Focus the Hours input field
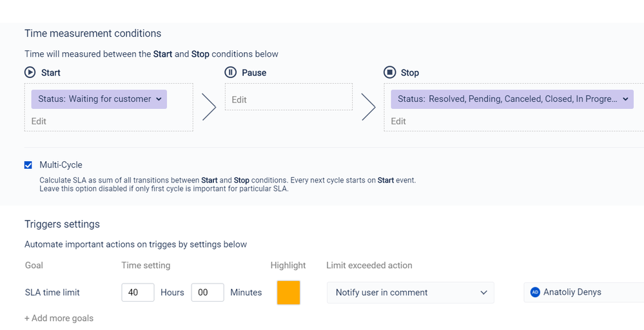644x330 pixels. (138, 293)
